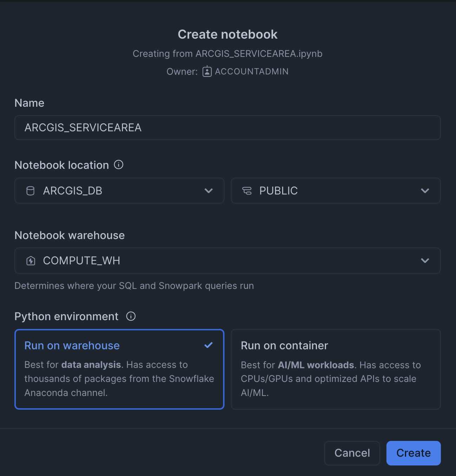Open the PUBLIC schema dropdown

click(x=336, y=191)
